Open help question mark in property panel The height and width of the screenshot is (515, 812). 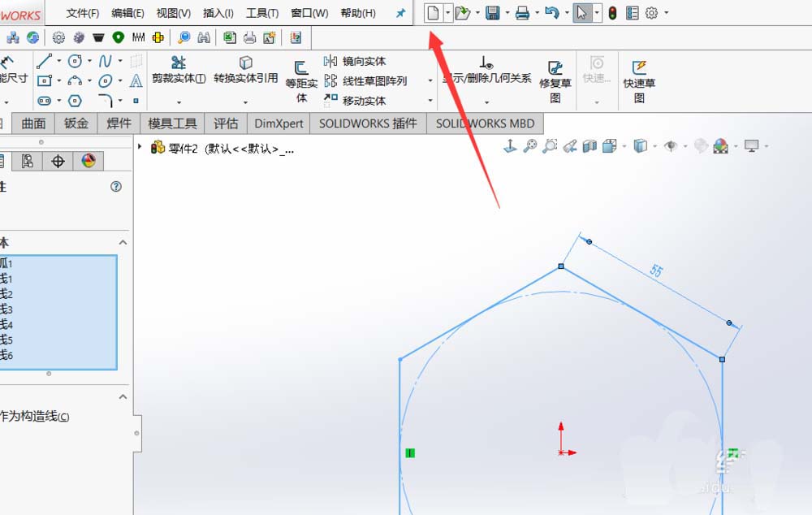click(116, 187)
